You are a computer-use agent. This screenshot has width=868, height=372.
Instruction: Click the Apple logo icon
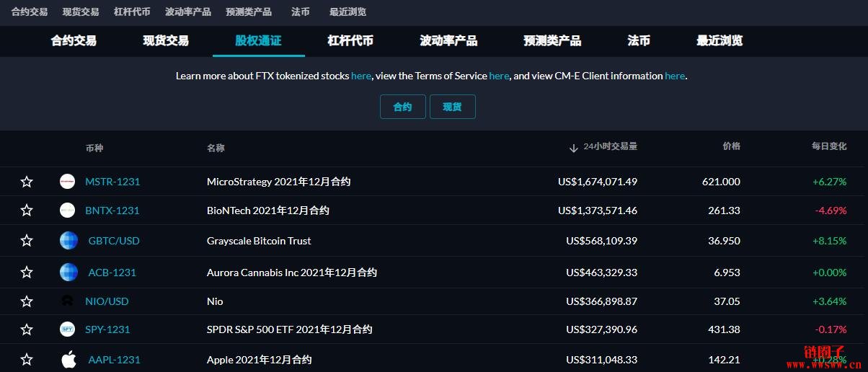pyautogui.click(x=68, y=359)
